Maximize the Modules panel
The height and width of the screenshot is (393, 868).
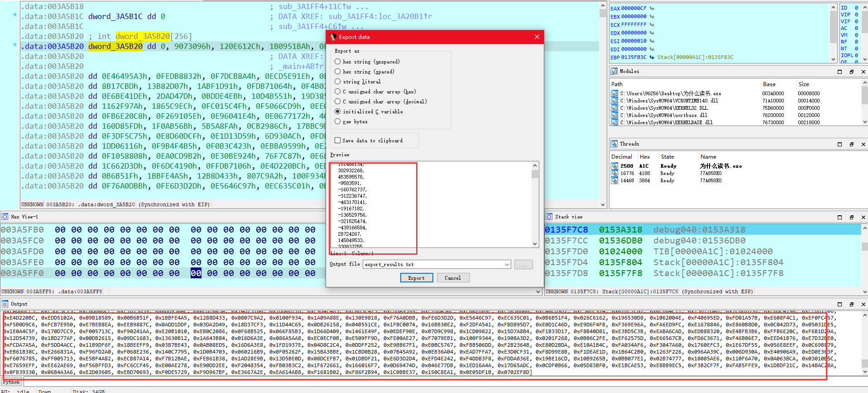pyautogui.click(x=840, y=72)
